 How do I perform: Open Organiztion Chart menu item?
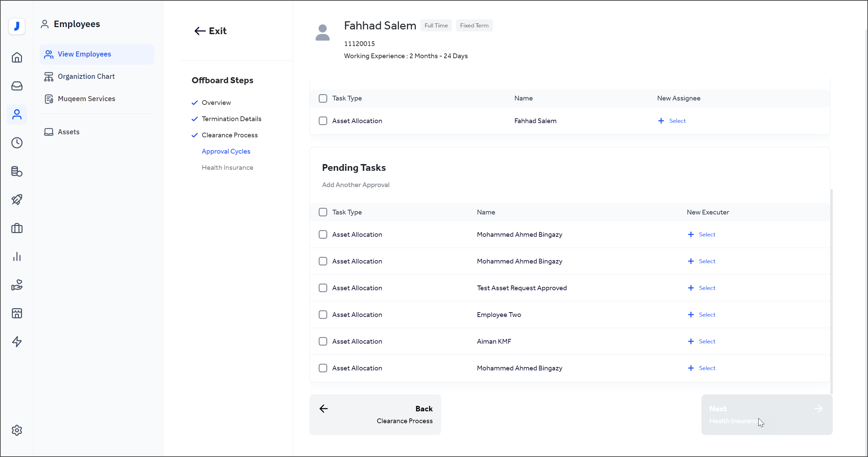(x=86, y=76)
